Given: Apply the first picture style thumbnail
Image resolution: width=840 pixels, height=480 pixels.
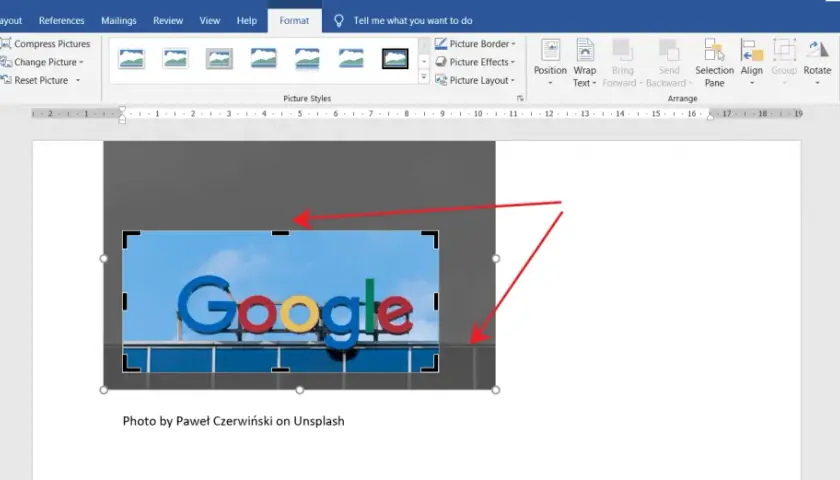Looking at the screenshot, I should tap(132, 58).
